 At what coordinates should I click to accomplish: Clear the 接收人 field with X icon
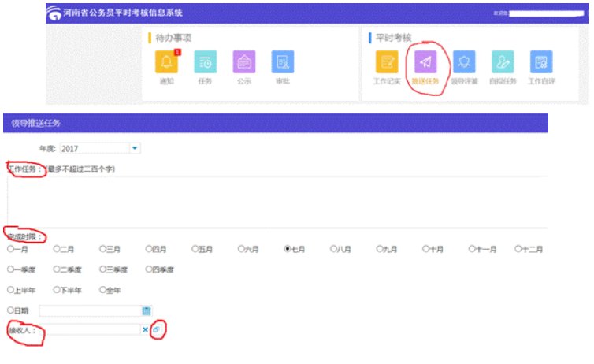[x=145, y=330]
